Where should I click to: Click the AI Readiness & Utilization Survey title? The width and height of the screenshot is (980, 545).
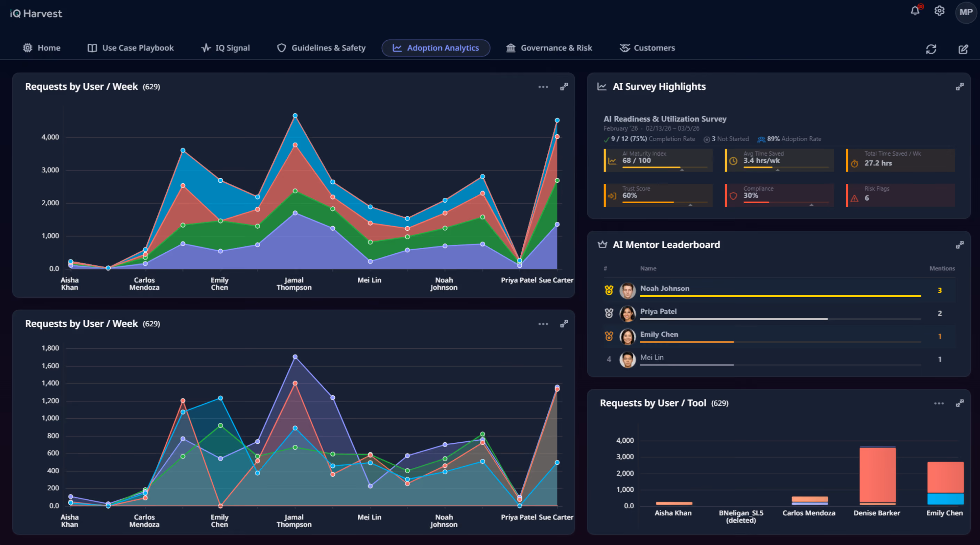(x=665, y=119)
